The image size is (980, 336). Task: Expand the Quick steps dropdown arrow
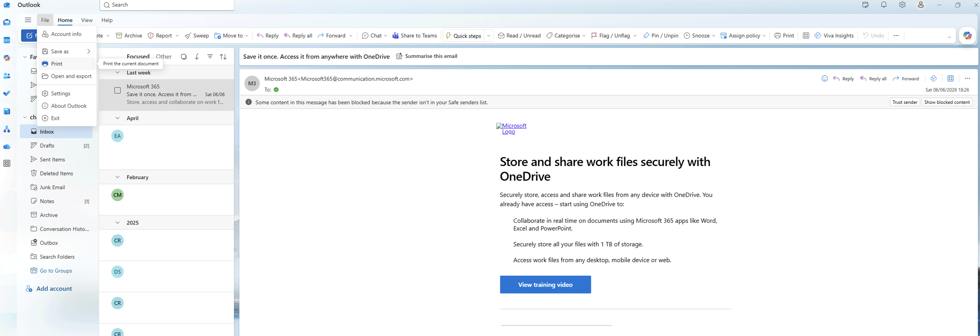488,36
